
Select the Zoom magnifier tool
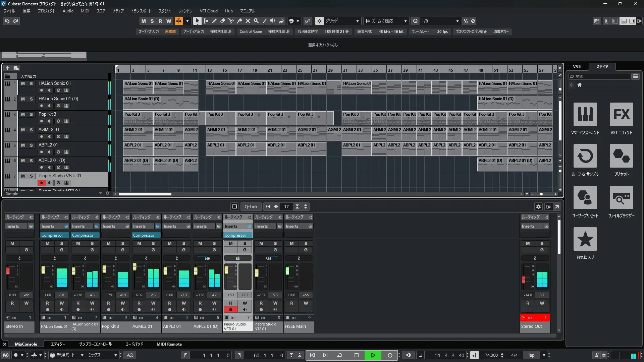[x=256, y=21]
